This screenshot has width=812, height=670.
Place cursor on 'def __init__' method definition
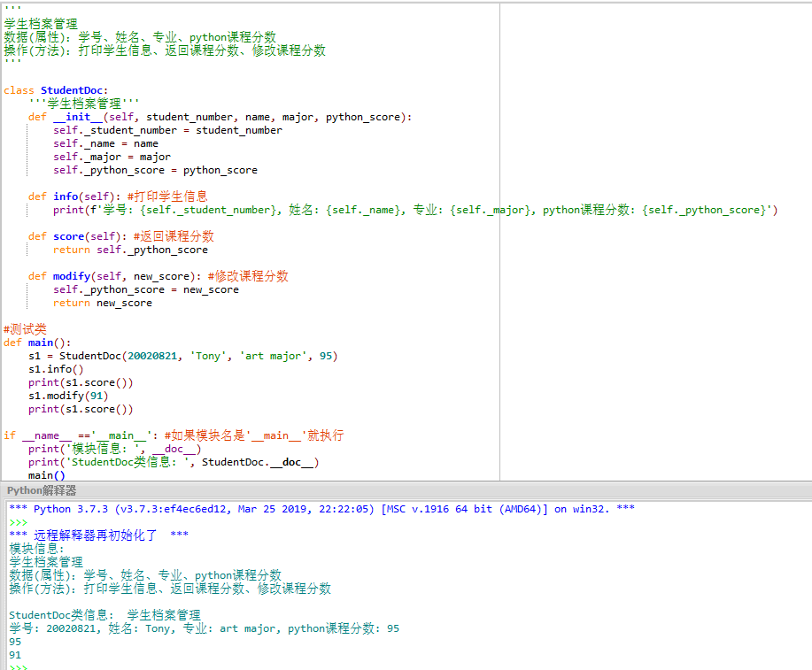(220, 117)
